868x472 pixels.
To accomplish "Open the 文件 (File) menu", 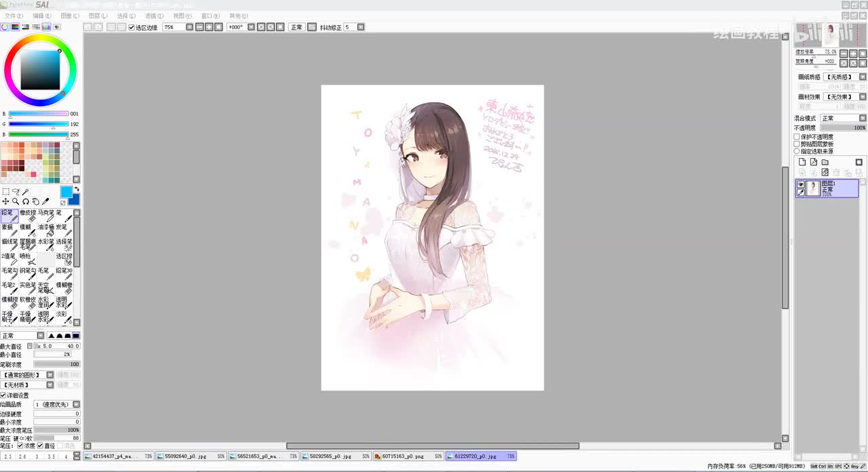I will point(14,16).
